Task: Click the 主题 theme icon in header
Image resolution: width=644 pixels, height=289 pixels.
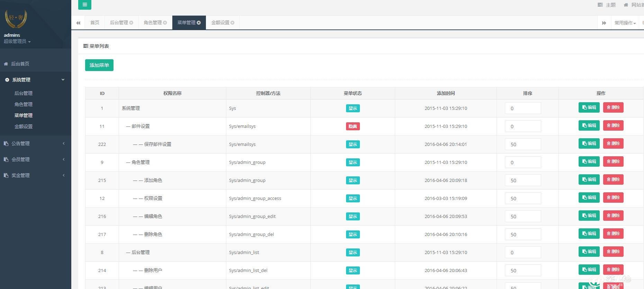Action: click(x=600, y=5)
